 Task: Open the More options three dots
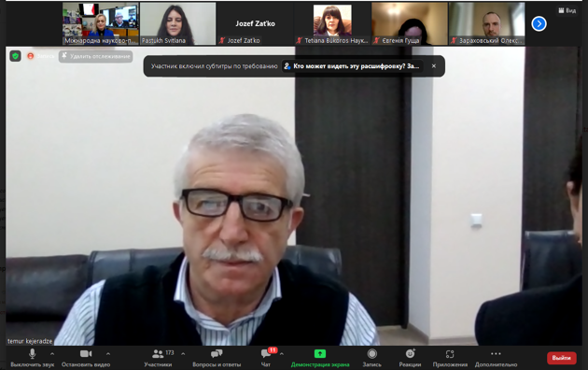click(496, 353)
